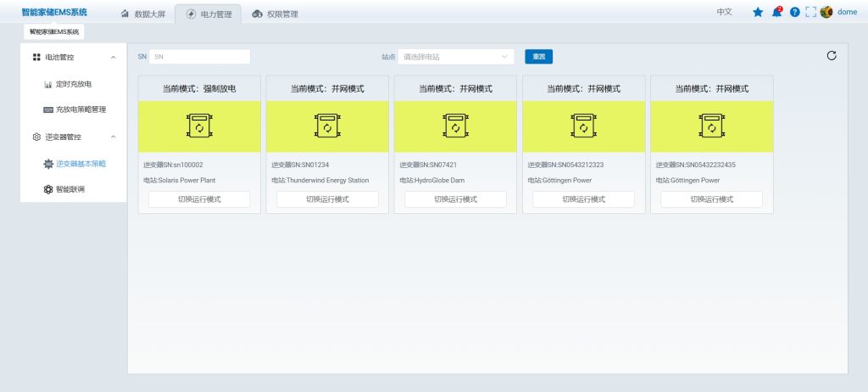Click the blue star favorites icon

(x=758, y=12)
